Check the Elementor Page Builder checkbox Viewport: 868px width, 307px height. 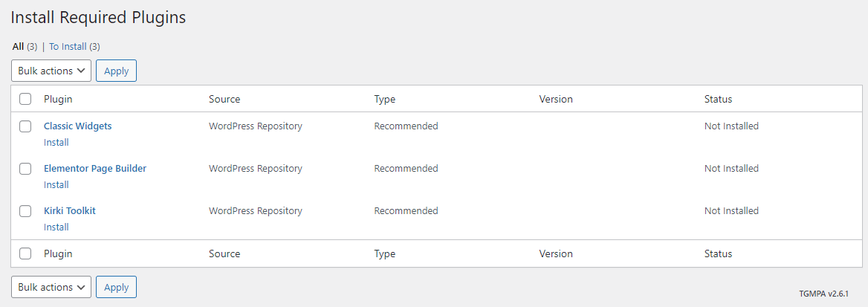tap(25, 169)
